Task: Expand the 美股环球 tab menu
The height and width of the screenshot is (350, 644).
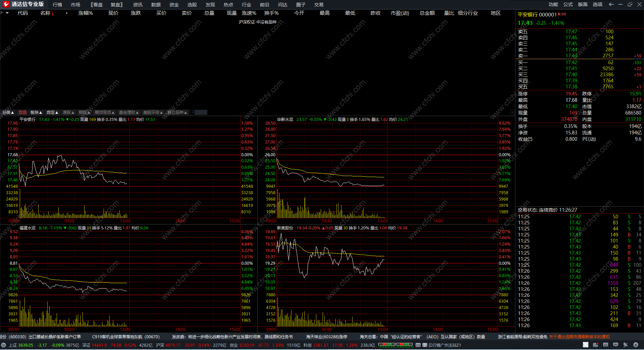Action: (x=153, y=112)
